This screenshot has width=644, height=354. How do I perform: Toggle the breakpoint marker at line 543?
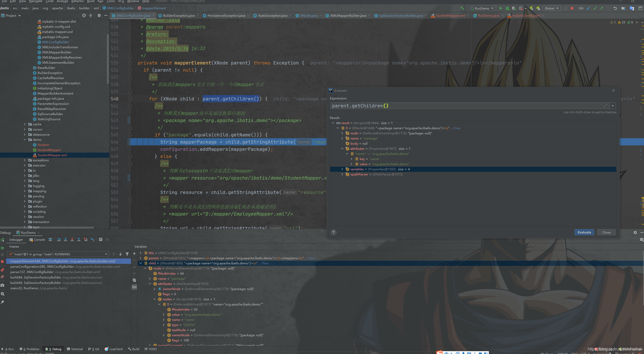[x=129, y=120]
